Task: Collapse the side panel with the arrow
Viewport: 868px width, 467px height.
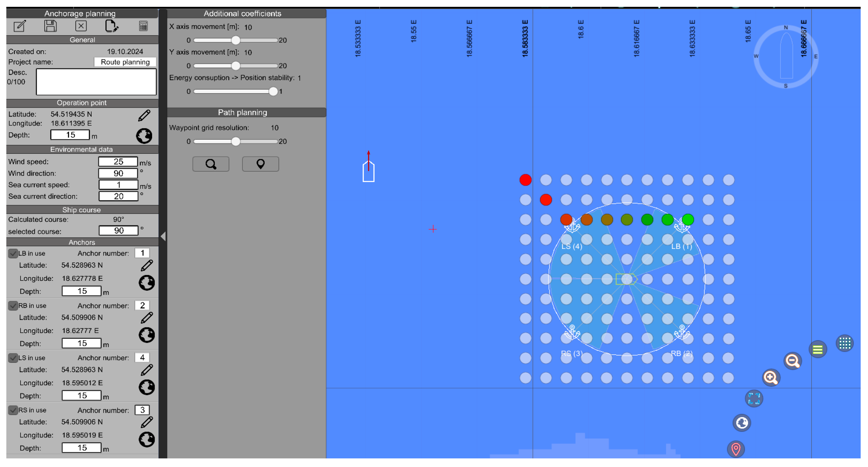Action: (163, 237)
